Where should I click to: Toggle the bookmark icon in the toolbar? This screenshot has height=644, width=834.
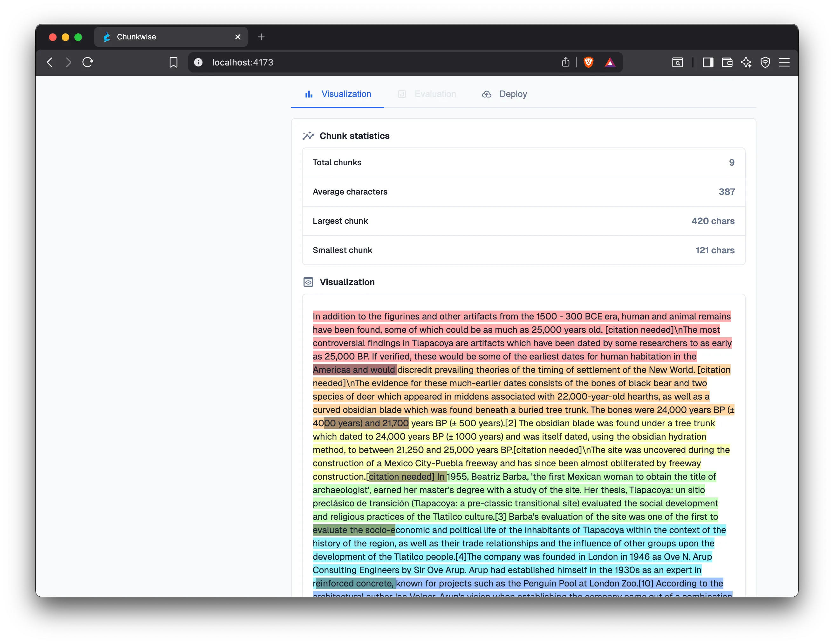coord(173,62)
